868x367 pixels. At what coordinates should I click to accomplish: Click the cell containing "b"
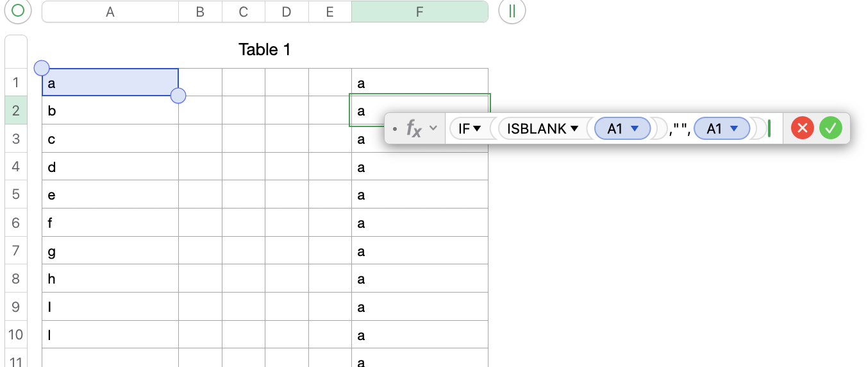pos(110,110)
